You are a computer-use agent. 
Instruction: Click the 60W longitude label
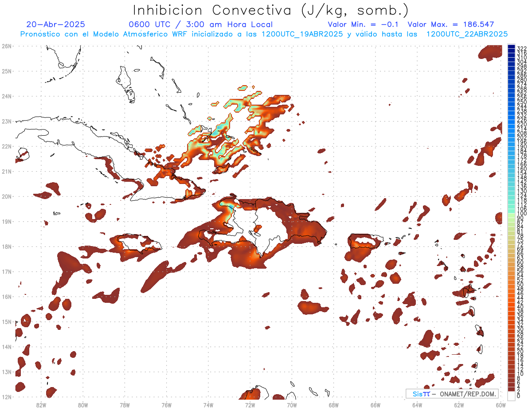pyautogui.click(x=501, y=405)
